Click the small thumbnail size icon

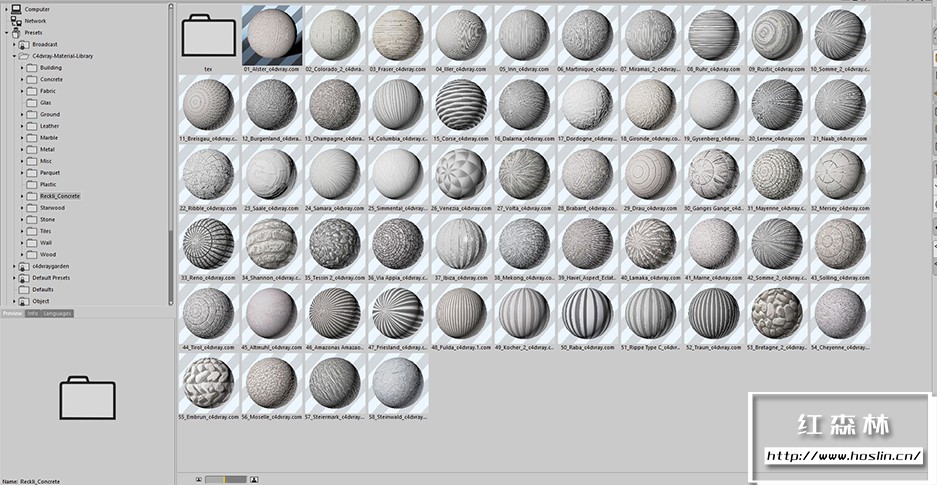198,479
